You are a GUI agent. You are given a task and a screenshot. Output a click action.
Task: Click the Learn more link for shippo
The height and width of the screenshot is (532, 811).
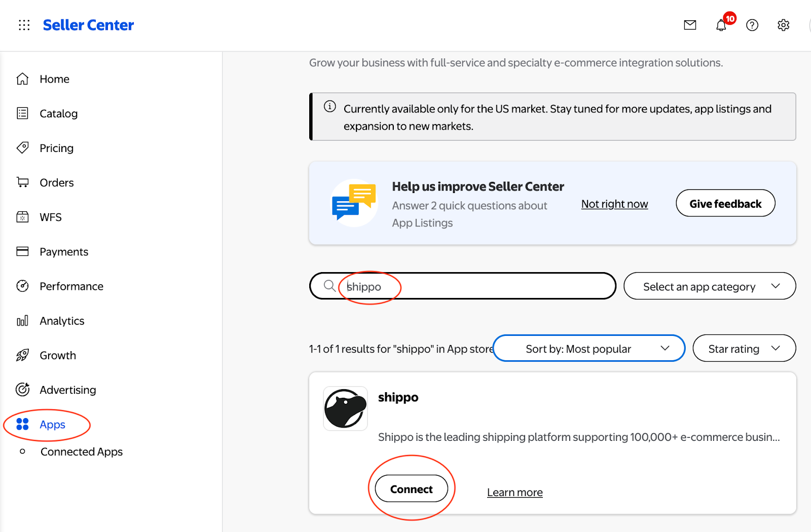pyautogui.click(x=514, y=492)
